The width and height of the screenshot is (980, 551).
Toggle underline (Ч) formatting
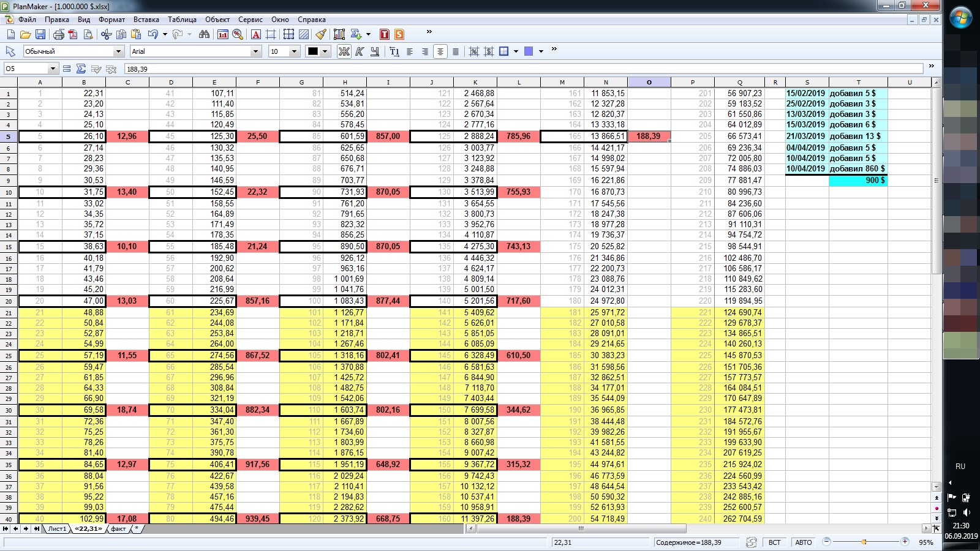click(x=375, y=51)
